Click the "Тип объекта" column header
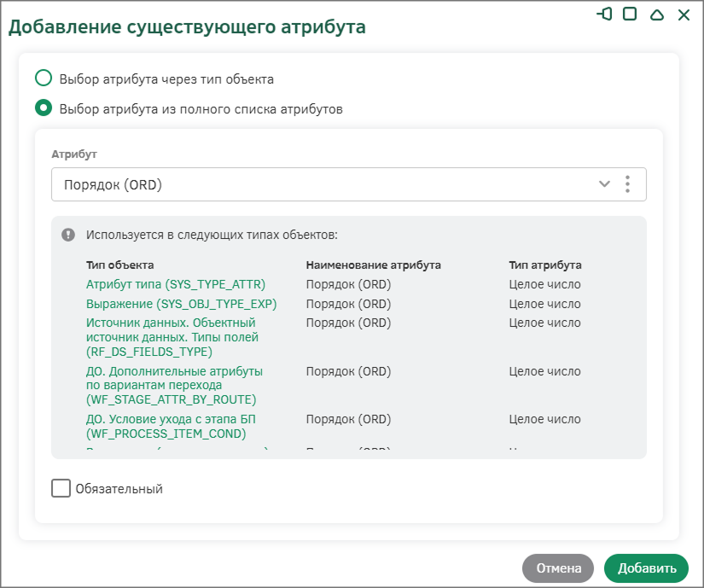 pyautogui.click(x=120, y=265)
